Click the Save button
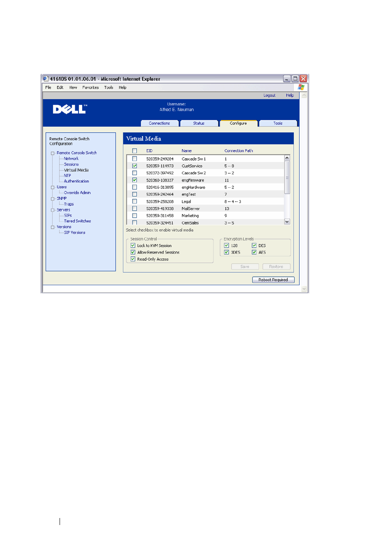392x555 pixels. [x=245, y=267]
